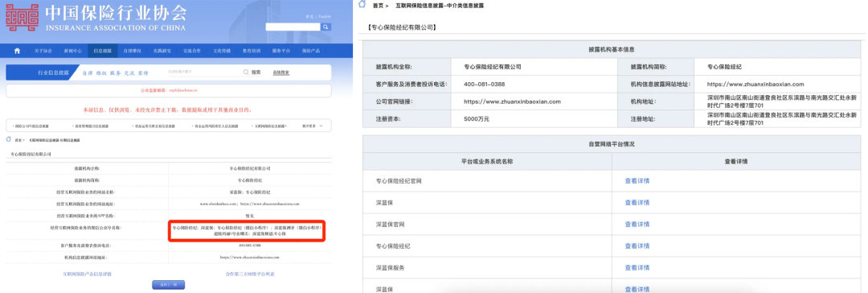Click the home icon in the blue navigation bar

[17, 51]
